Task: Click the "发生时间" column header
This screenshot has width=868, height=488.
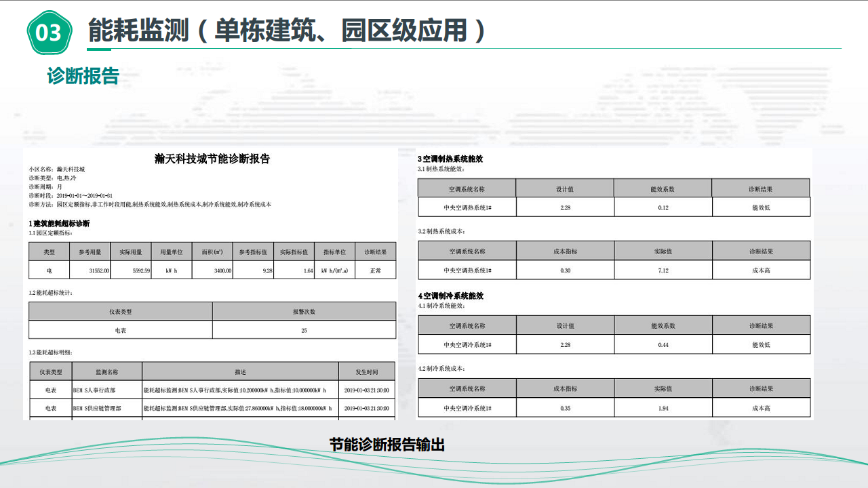Action: (x=367, y=371)
